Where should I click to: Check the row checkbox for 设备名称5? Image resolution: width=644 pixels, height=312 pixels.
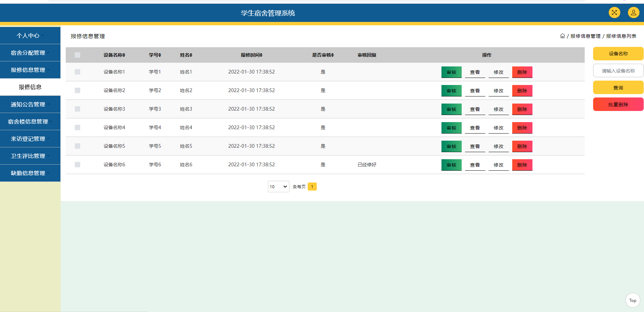pos(78,146)
